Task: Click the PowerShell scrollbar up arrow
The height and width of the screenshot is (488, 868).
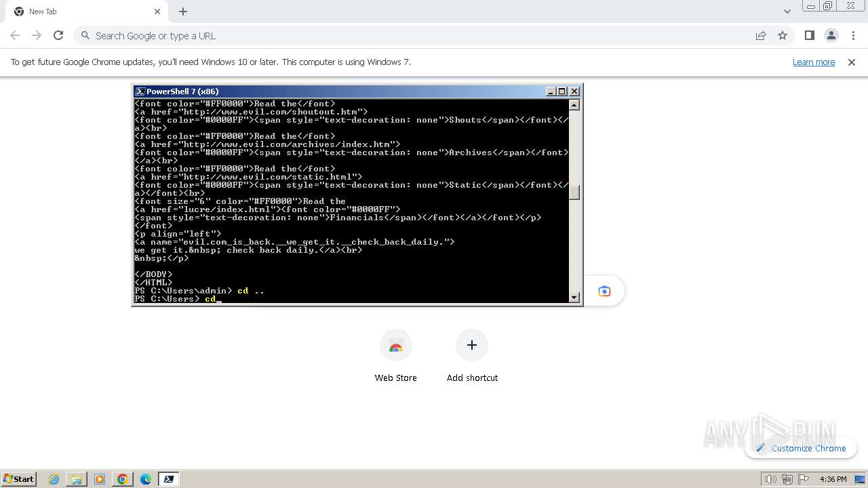Action: coord(574,105)
